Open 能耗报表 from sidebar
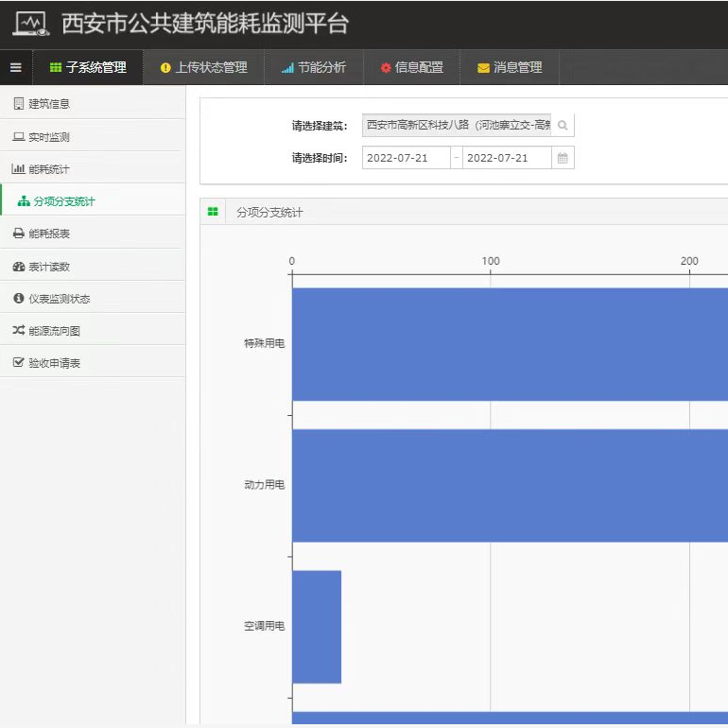 (48, 234)
